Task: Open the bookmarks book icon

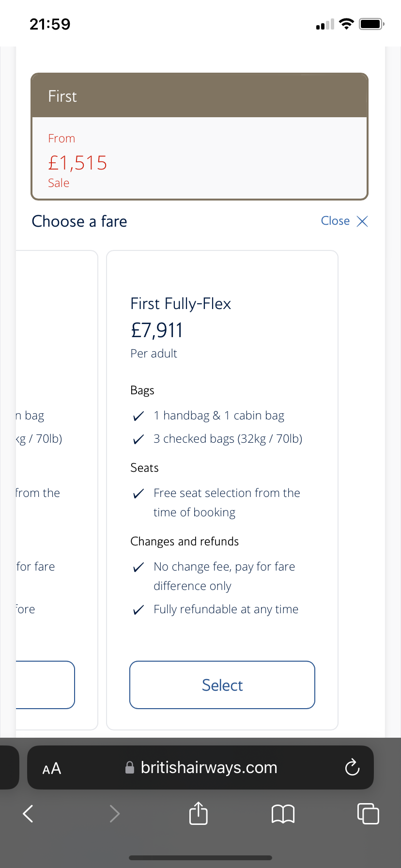Action: click(283, 814)
